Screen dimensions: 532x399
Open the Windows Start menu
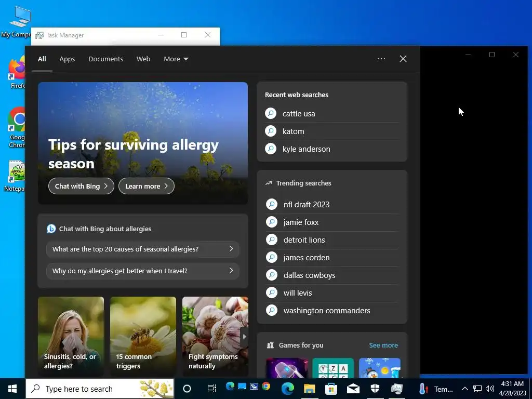(x=12, y=389)
